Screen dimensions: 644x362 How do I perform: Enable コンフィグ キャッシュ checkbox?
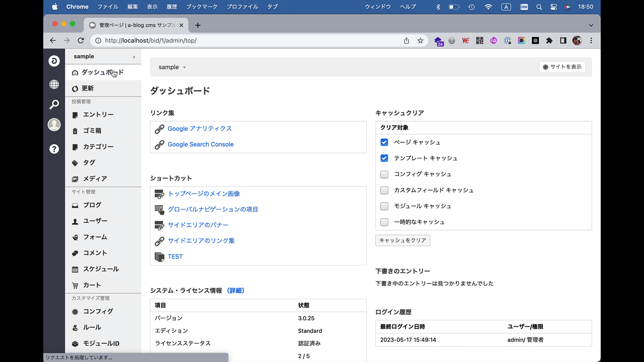point(384,174)
